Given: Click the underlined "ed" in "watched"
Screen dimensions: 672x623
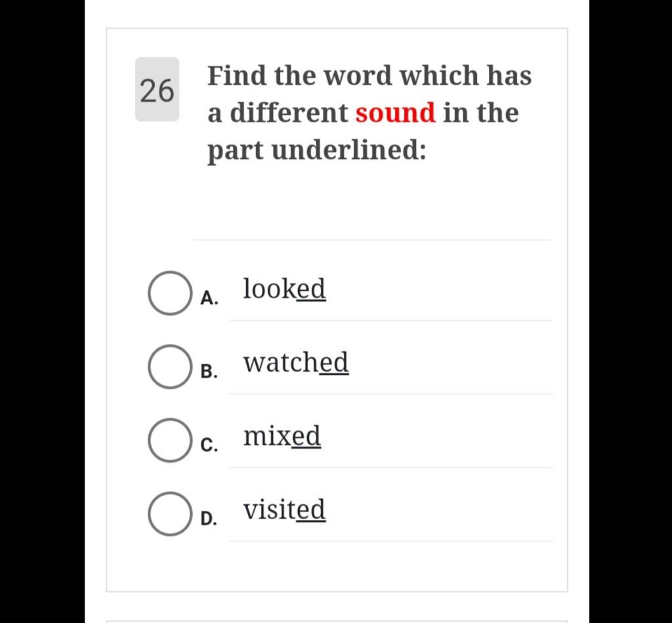Looking at the screenshot, I should tap(334, 362).
